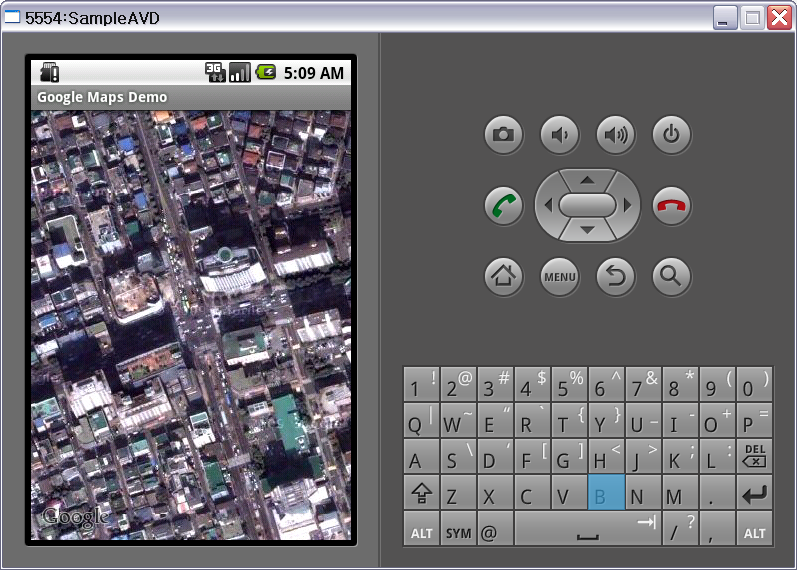
Task: Click the D-pad down arrow
Action: (588, 230)
